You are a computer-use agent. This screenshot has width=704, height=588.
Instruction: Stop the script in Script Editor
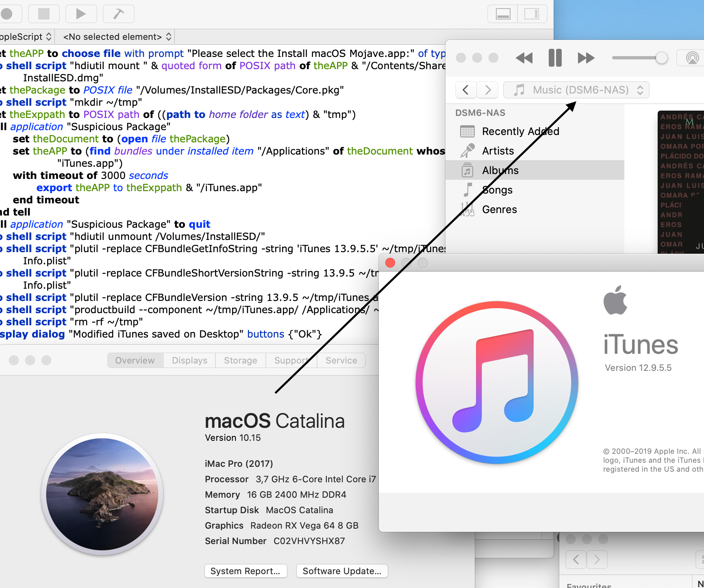(44, 14)
